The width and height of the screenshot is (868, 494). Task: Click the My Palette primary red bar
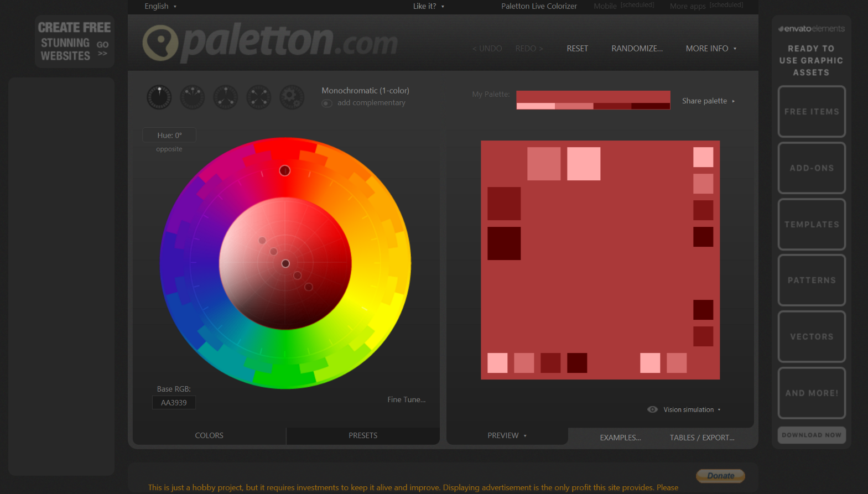(593, 97)
